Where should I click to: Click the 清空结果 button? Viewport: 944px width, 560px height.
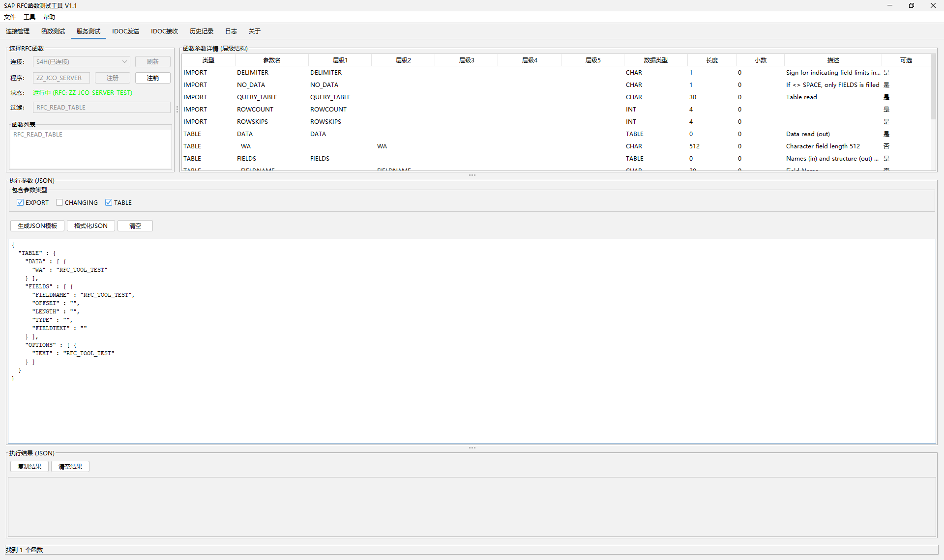pyautogui.click(x=70, y=467)
